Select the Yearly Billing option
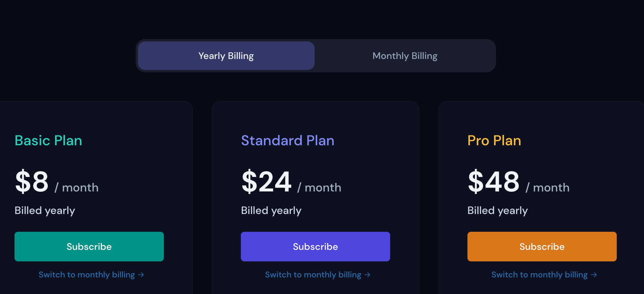644x294 pixels. coord(226,56)
